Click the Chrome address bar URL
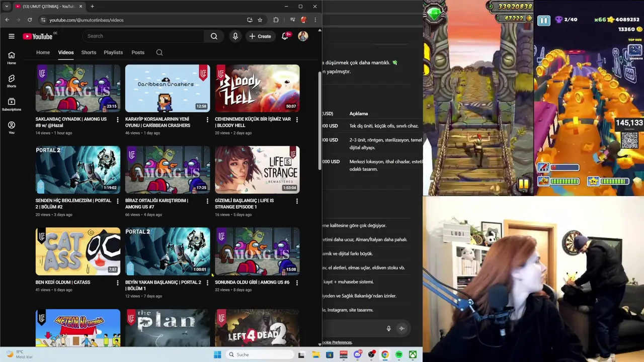 click(x=87, y=20)
